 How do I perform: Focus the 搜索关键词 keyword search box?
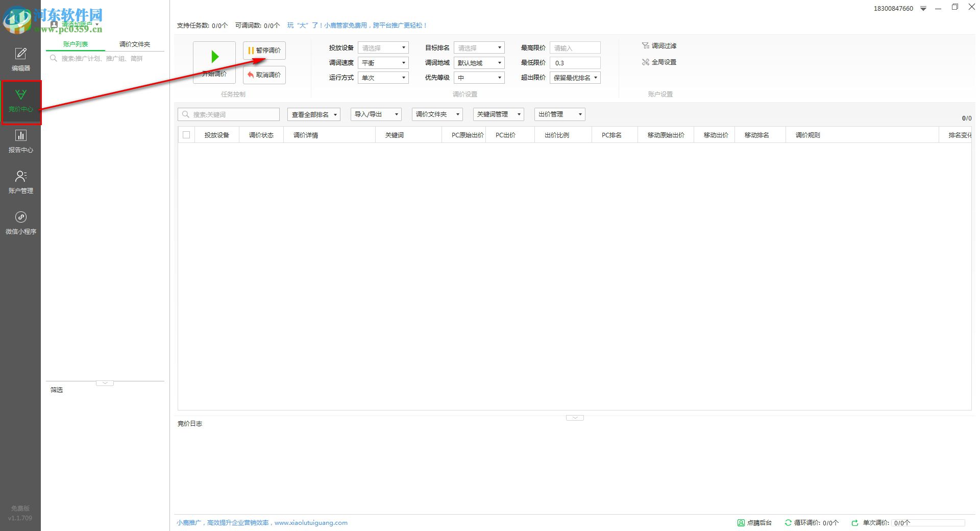tap(229, 114)
